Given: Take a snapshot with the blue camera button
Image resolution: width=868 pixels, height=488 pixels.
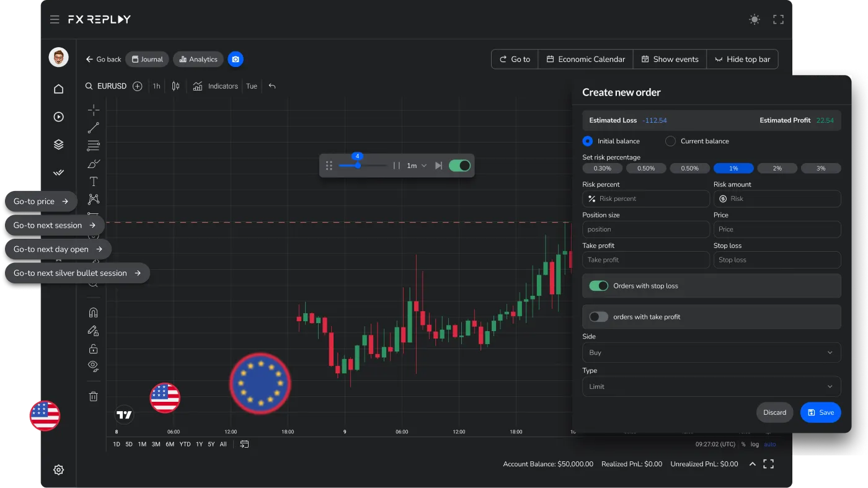Looking at the screenshot, I should [x=236, y=59].
